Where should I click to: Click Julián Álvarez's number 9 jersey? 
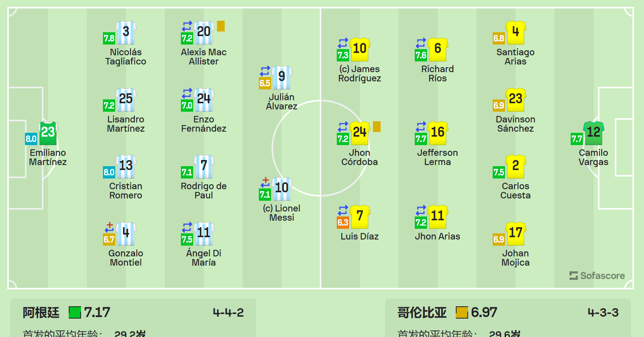point(281,77)
